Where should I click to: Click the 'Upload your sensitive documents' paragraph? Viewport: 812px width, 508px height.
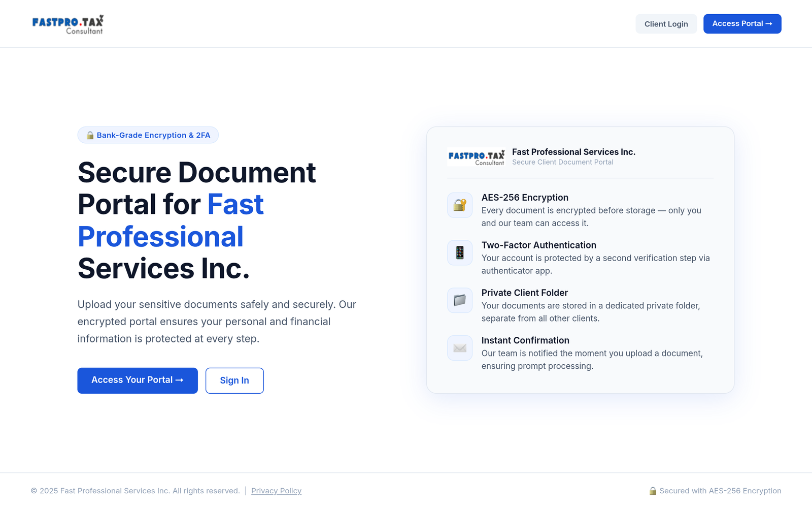coord(217,322)
